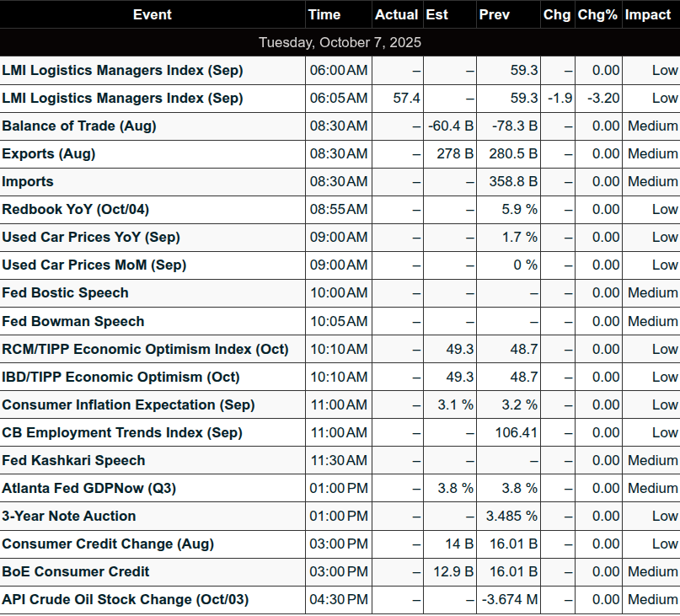Open 3-Year Note Auction event

tap(69, 517)
